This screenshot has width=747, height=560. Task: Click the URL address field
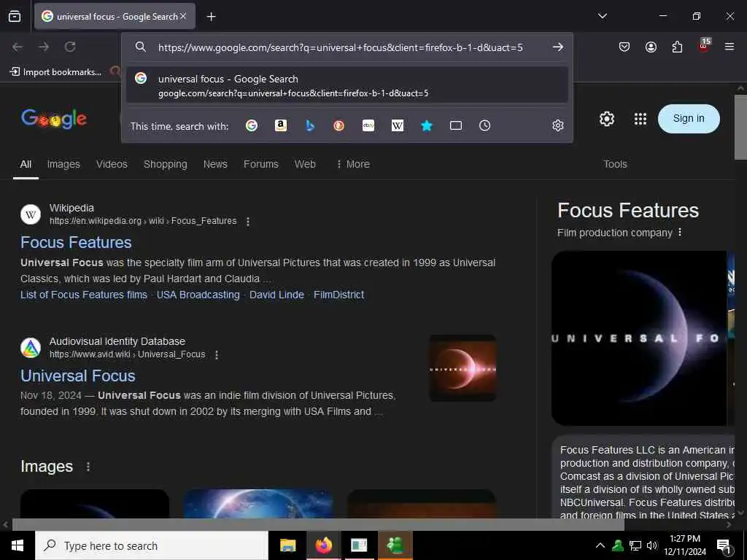[340, 47]
